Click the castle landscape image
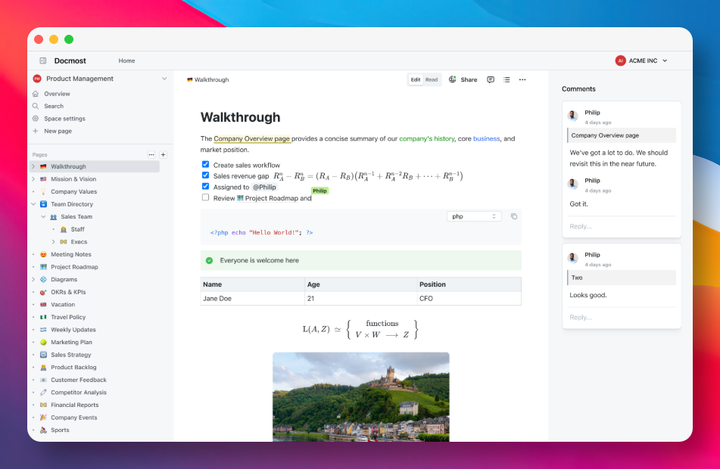This screenshot has width=720, height=469. click(361, 397)
